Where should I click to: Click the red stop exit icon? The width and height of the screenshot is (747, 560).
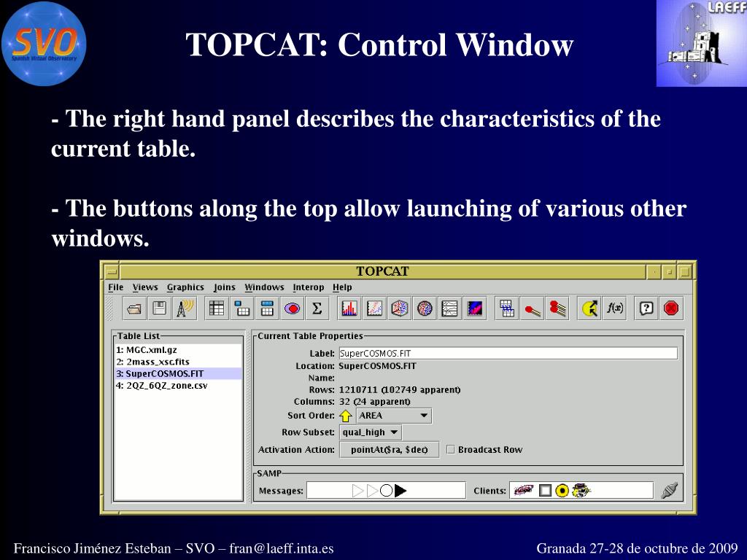[671, 309]
